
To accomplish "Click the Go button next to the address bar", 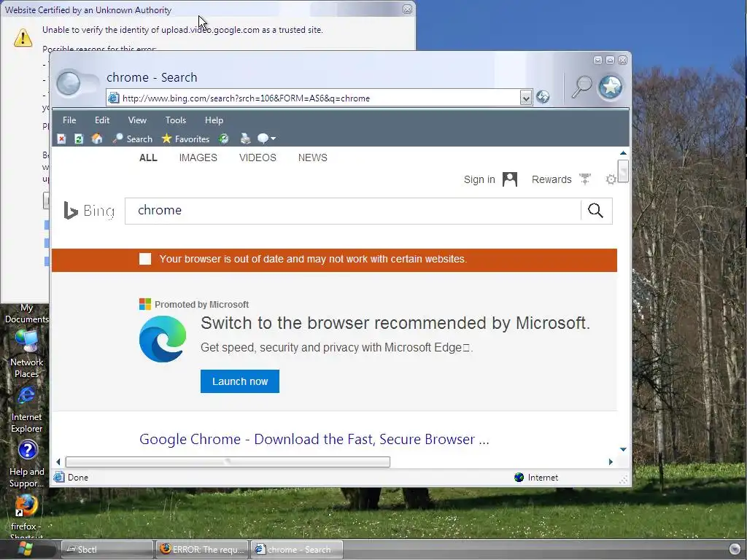I will pyautogui.click(x=543, y=97).
